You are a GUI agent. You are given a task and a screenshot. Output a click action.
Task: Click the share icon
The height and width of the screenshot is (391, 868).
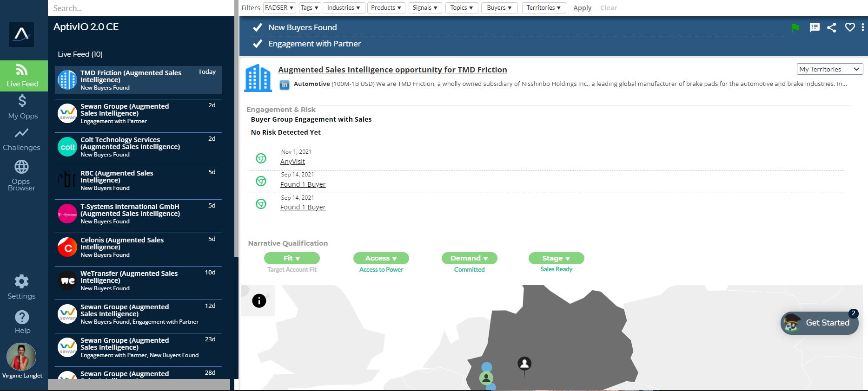point(832,27)
